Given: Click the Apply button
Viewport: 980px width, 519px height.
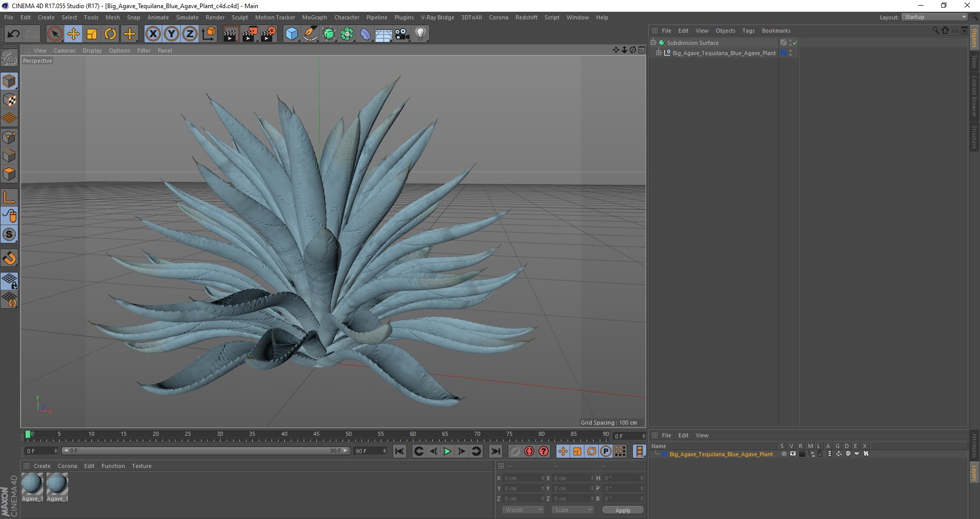Looking at the screenshot, I should tap(623, 510).
